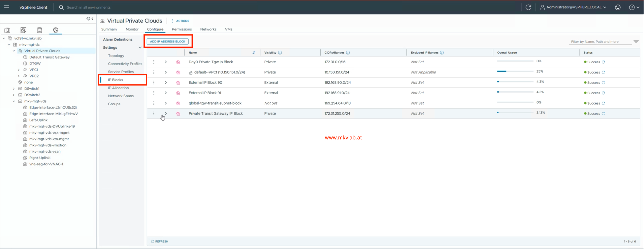Image resolution: width=644 pixels, height=249 pixels.
Task: Click the REFRESH link at table bottom
Action: (x=159, y=241)
